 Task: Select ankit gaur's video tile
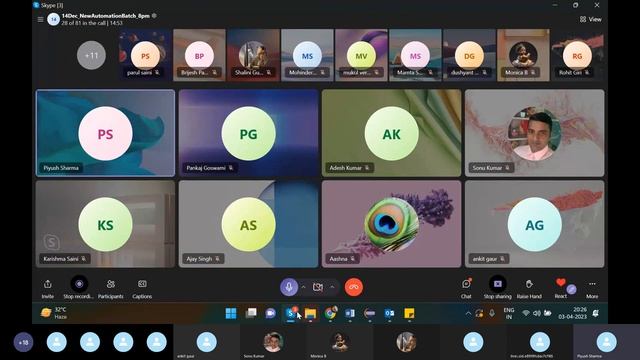pos(535,224)
